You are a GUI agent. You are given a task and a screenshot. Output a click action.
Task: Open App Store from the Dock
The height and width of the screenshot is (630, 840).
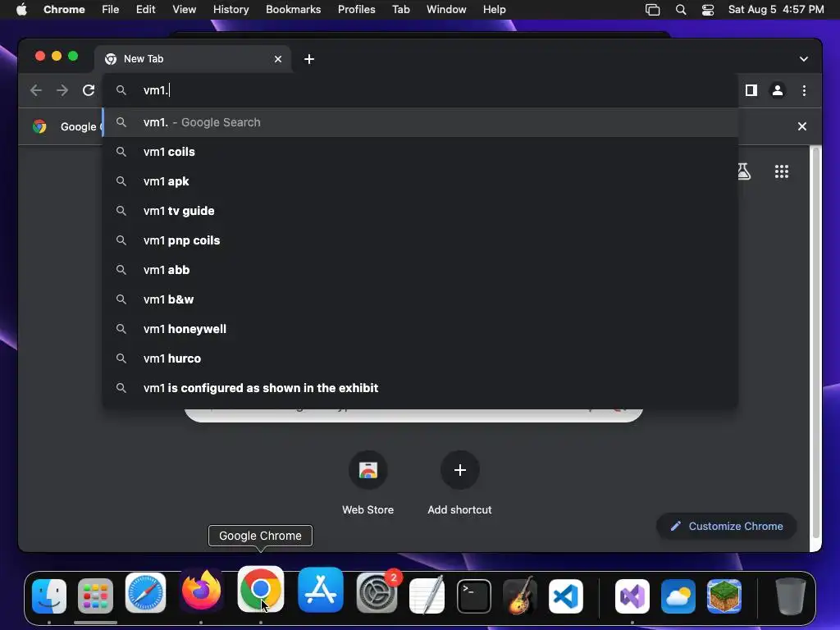(321, 591)
